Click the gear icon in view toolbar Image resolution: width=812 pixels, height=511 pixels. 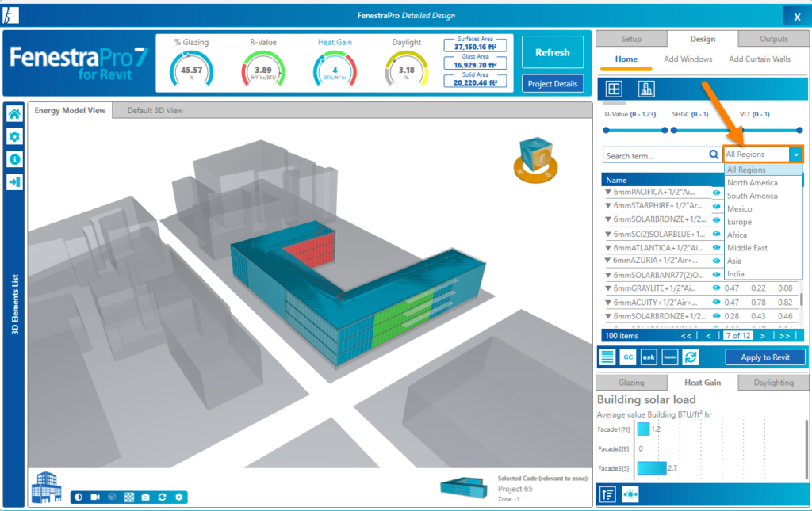[x=179, y=497]
